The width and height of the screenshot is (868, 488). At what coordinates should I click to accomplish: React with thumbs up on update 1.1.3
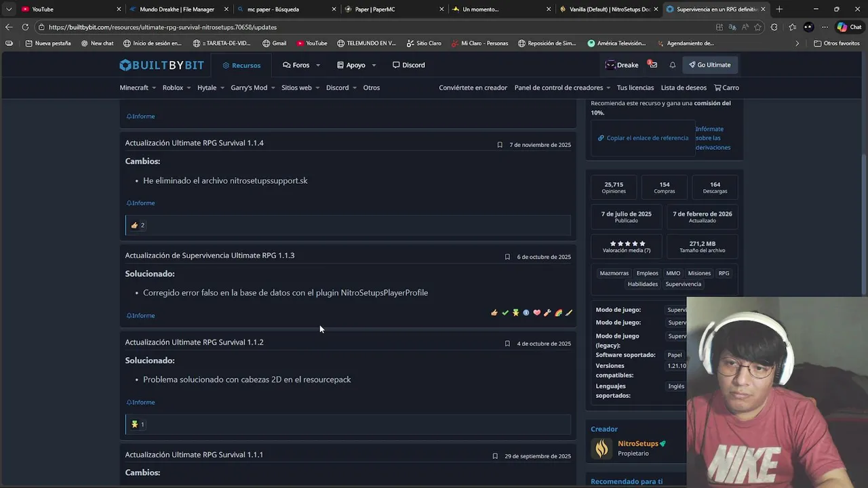pyautogui.click(x=494, y=312)
